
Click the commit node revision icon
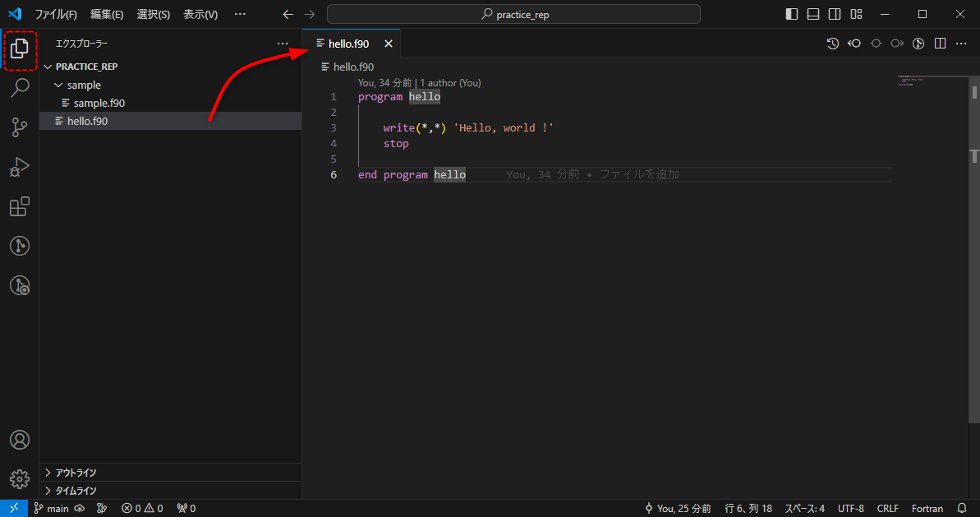pyautogui.click(x=876, y=43)
